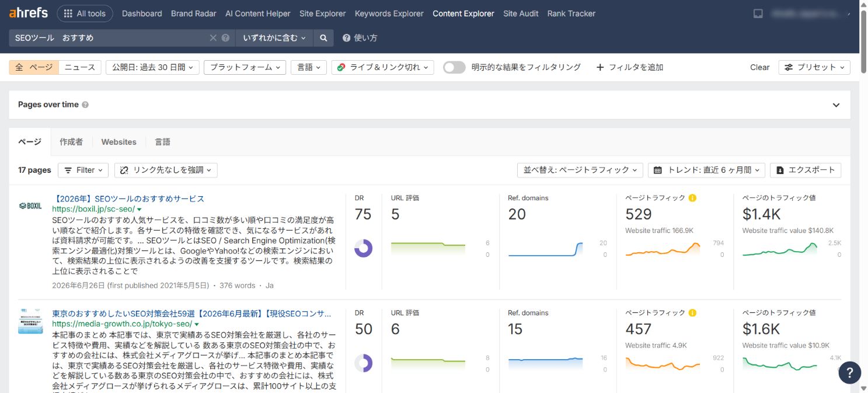The image size is (868, 393).
Task: Go to Dashboard
Action: point(142,13)
